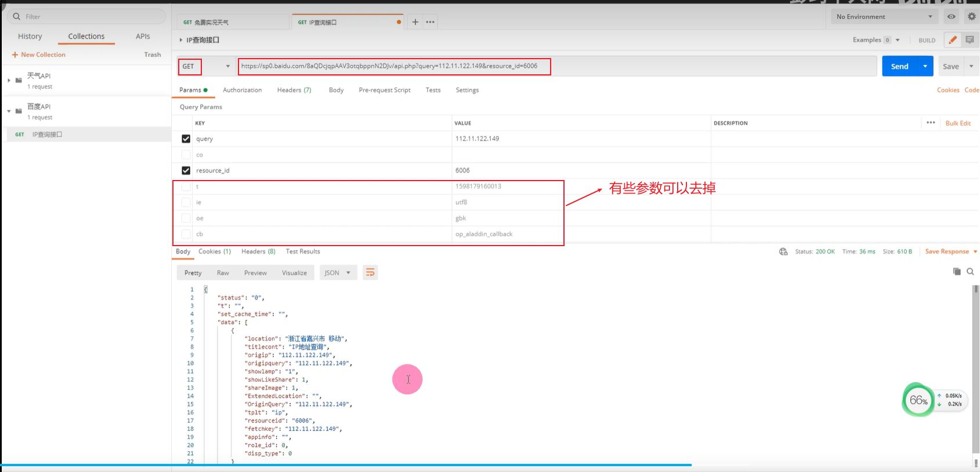This screenshot has width=980, height=472.
Task: Toggle the word wrap icon in response
Action: click(x=370, y=272)
